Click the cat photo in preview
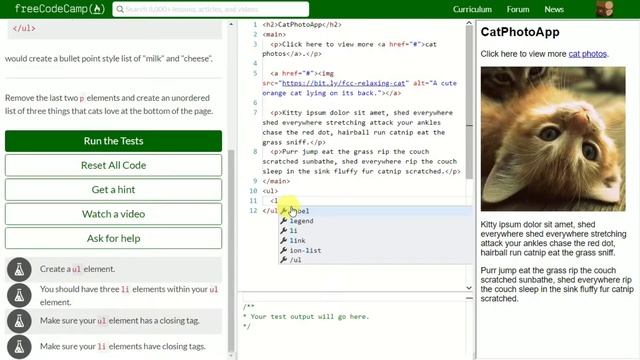This screenshot has height=360, width=640. [x=553, y=139]
